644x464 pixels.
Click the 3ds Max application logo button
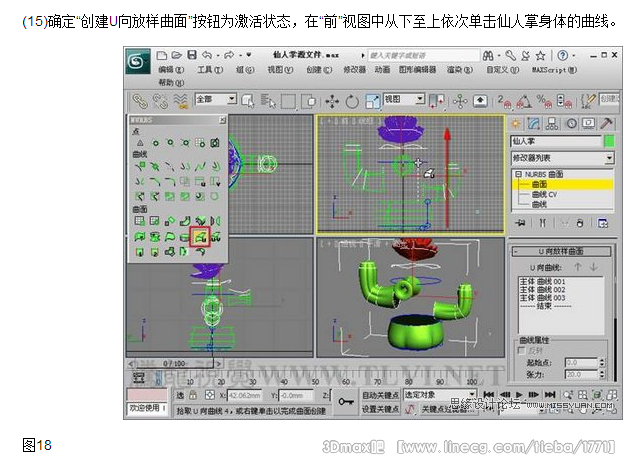138,62
